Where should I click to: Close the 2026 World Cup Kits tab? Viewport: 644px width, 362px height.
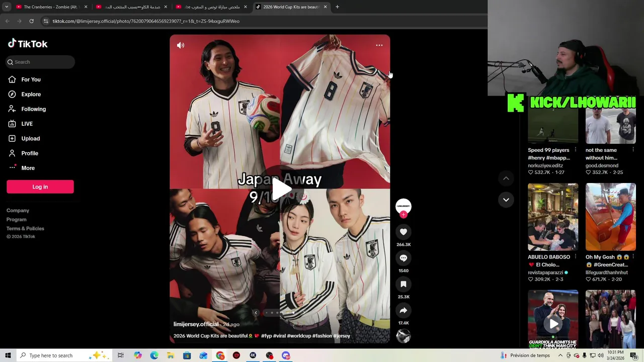pos(325,7)
